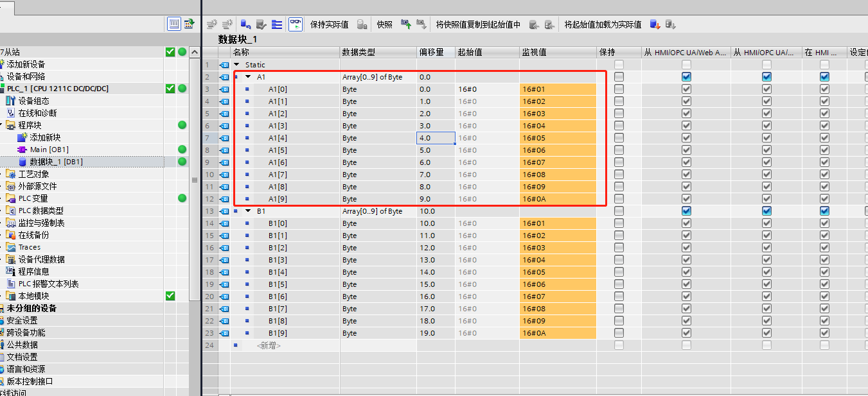This screenshot has height=396, width=868.
Task: Click the 监控与强制表 folder icon
Action: click(x=11, y=223)
